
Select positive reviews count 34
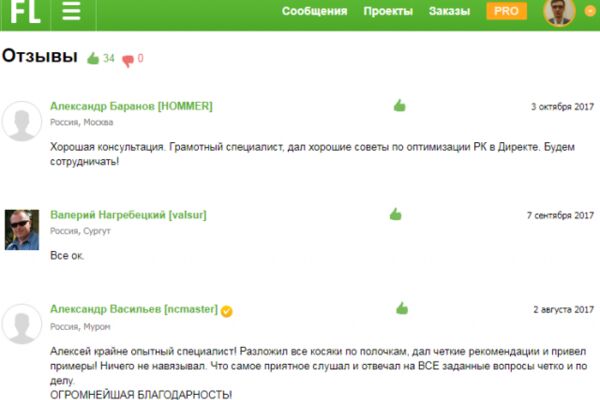pos(109,58)
